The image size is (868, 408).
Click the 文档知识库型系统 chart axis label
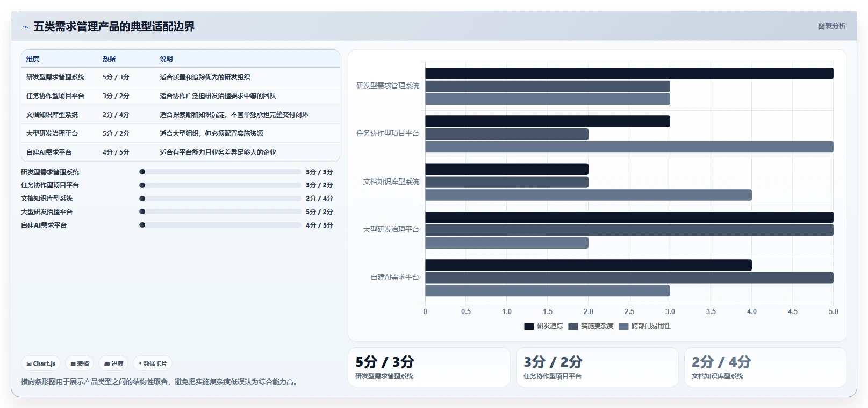coord(391,182)
